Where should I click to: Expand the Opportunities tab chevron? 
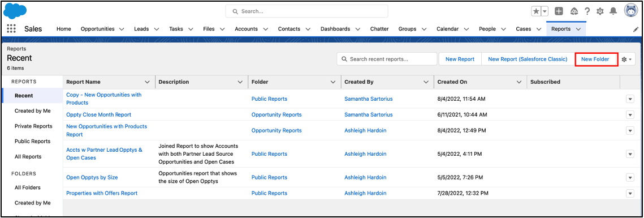point(122,29)
